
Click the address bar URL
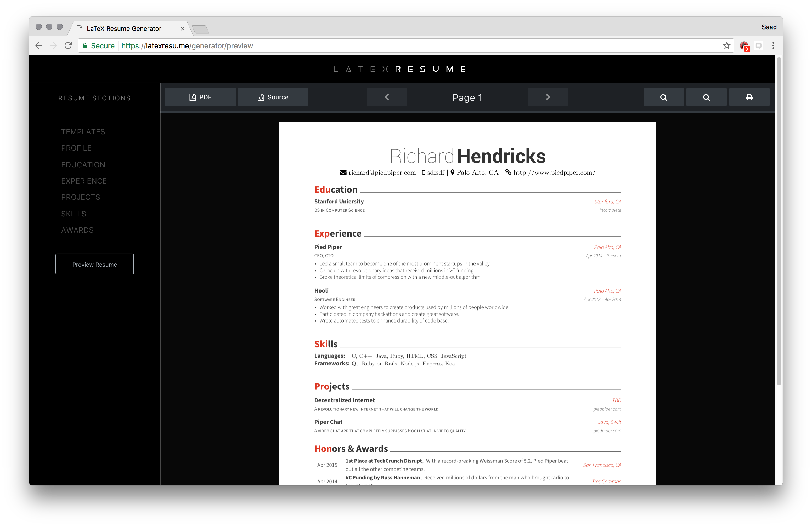click(x=187, y=46)
